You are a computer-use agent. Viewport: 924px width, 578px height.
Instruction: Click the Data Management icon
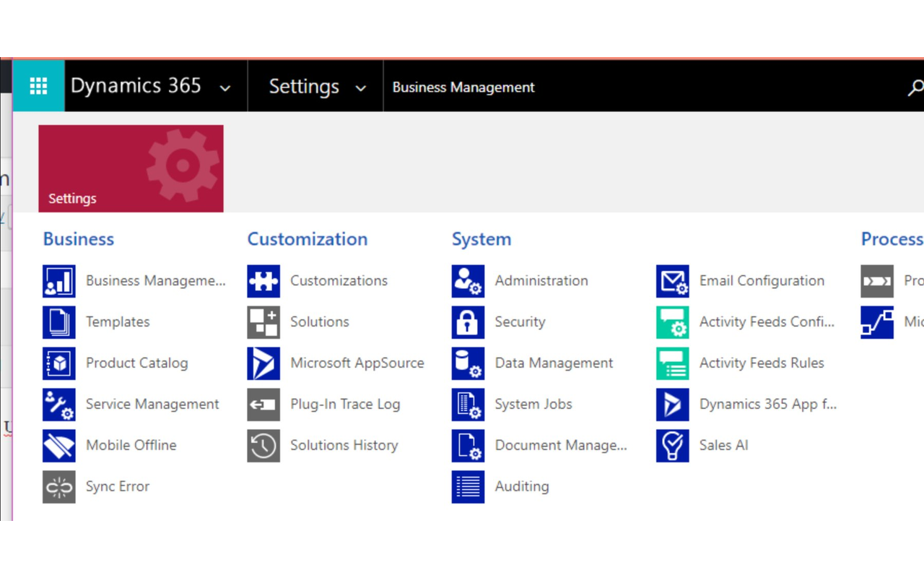[x=468, y=363]
